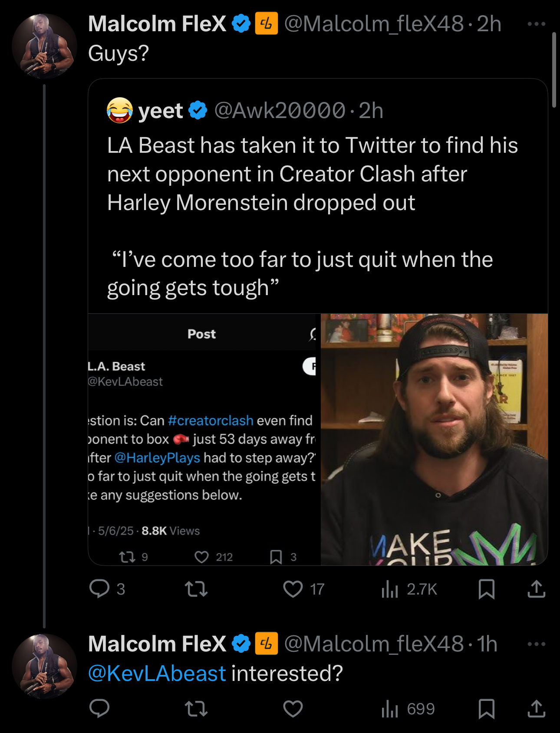Share the "interested?" reply
The width and height of the screenshot is (560, 733).
click(536, 709)
